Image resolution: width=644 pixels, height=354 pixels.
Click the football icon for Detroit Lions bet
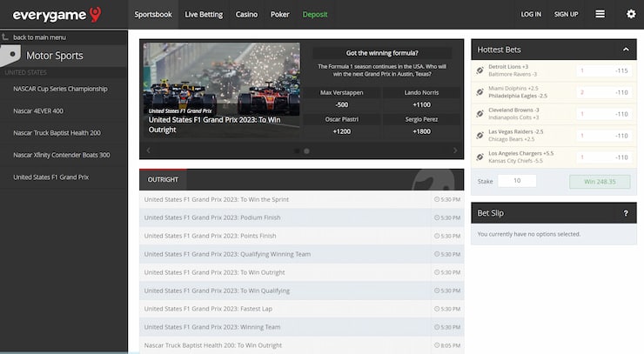(x=480, y=70)
